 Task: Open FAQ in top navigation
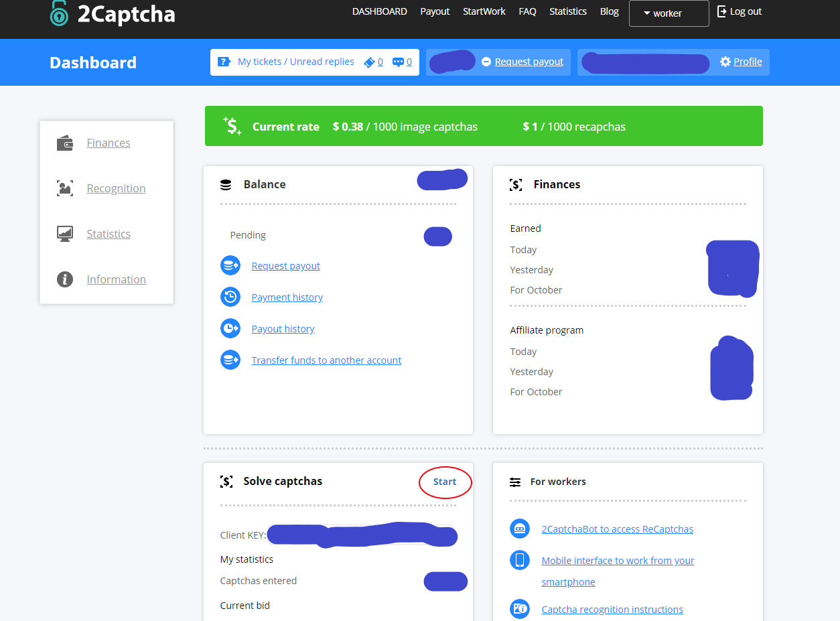[527, 11]
